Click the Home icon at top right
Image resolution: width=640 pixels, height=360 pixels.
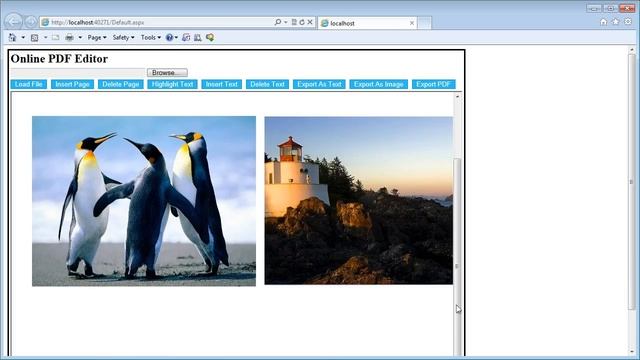pyautogui.click(x=603, y=22)
